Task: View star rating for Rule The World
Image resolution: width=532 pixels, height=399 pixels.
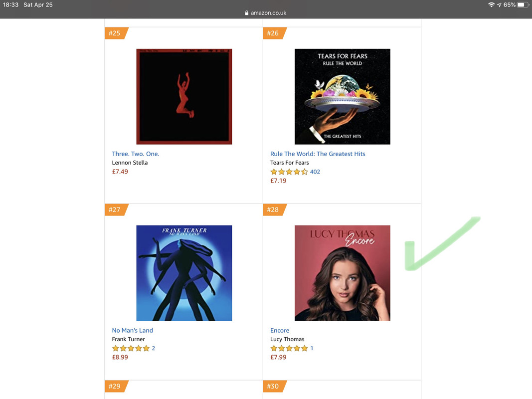Action: 289,172
